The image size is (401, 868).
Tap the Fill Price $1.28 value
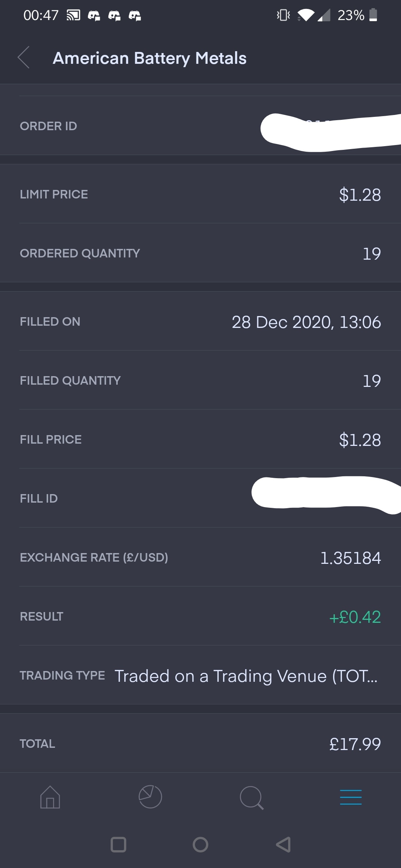360,440
